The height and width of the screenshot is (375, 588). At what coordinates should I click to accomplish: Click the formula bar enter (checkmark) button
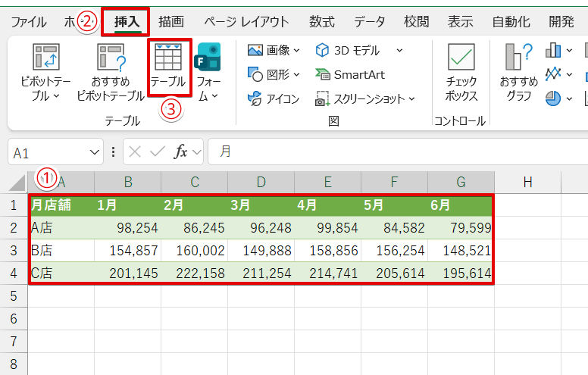click(157, 152)
